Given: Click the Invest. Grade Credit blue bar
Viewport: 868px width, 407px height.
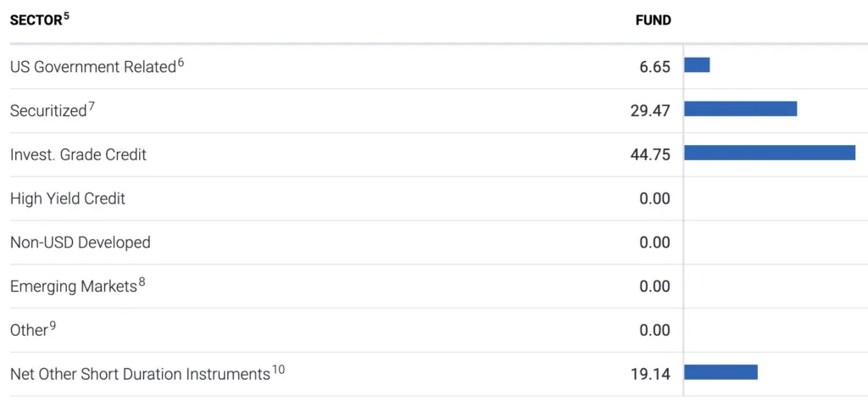Looking at the screenshot, I should [x=770, y=153].
